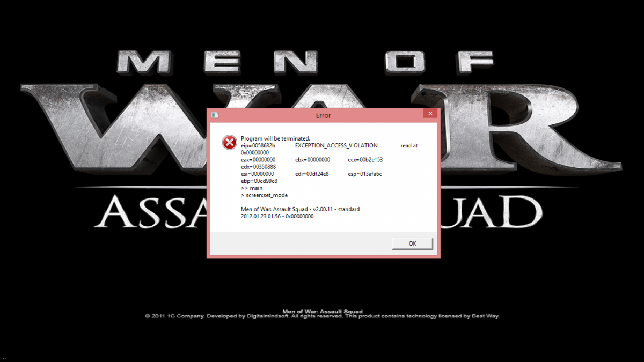644x362 pixels.
Task: Click the ecx=00b2e153 register value
Action: (365, 160)
